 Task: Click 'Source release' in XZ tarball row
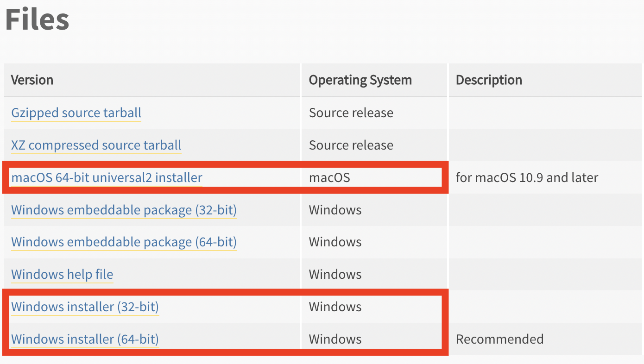coord(351,145)
